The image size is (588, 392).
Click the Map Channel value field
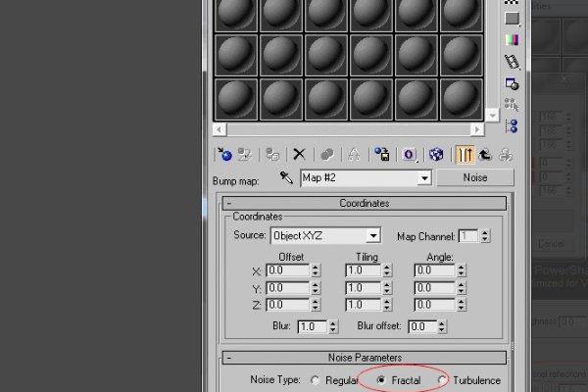tap(468, 236)
